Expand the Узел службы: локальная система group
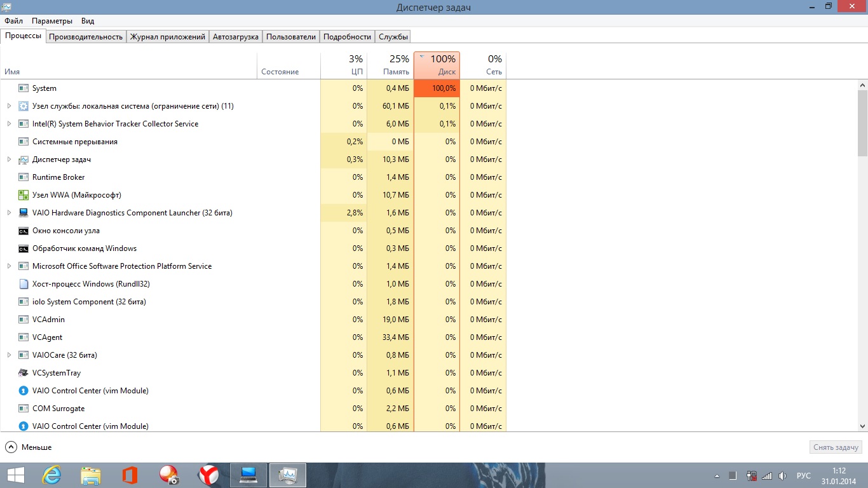Viewport: 868px width, 488px height. [9, 106]
